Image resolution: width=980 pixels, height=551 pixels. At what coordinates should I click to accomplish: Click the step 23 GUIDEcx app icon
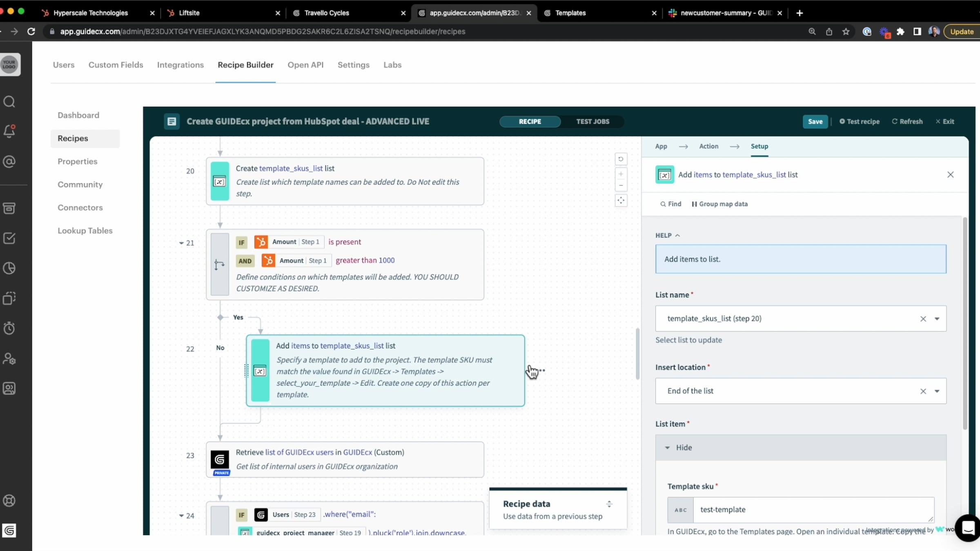(220, 460)
